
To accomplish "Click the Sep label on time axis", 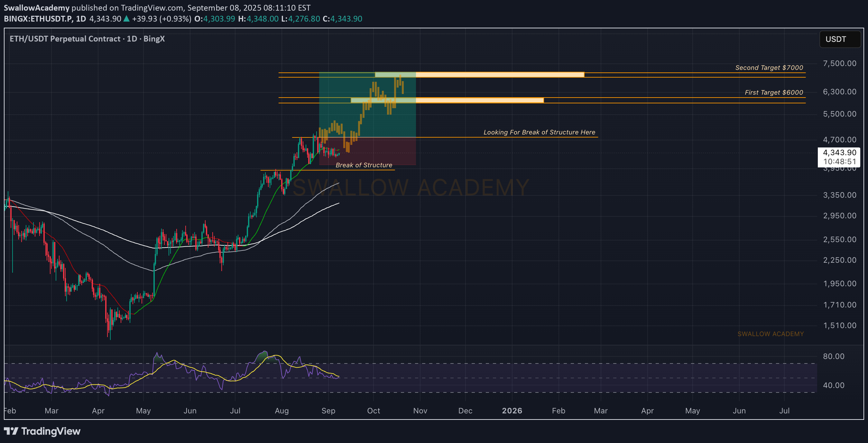I will pos(328,411).
